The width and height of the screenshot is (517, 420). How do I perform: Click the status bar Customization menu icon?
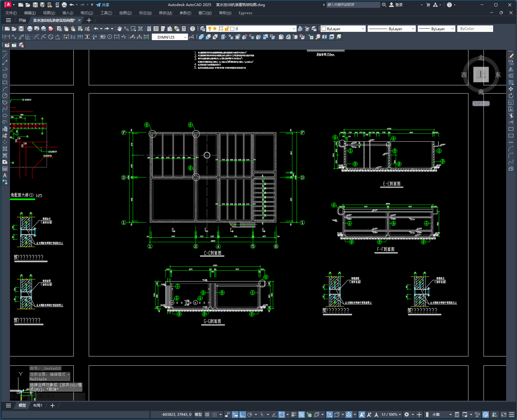point(512,415)
